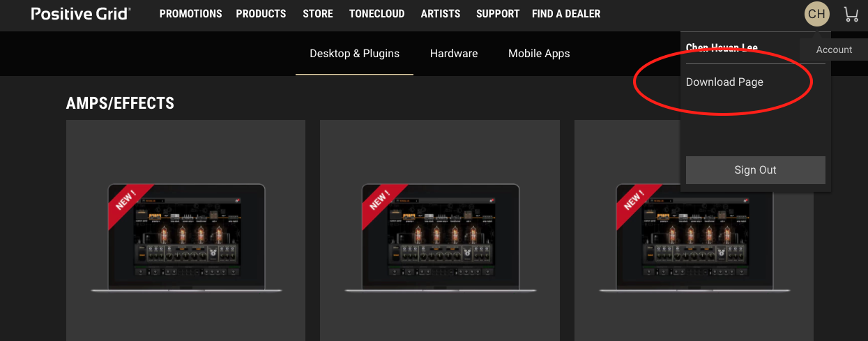Screen dimensions: 868x341
Task: Switch to the Desktop & Plugins tab
Action: (355, 54)
